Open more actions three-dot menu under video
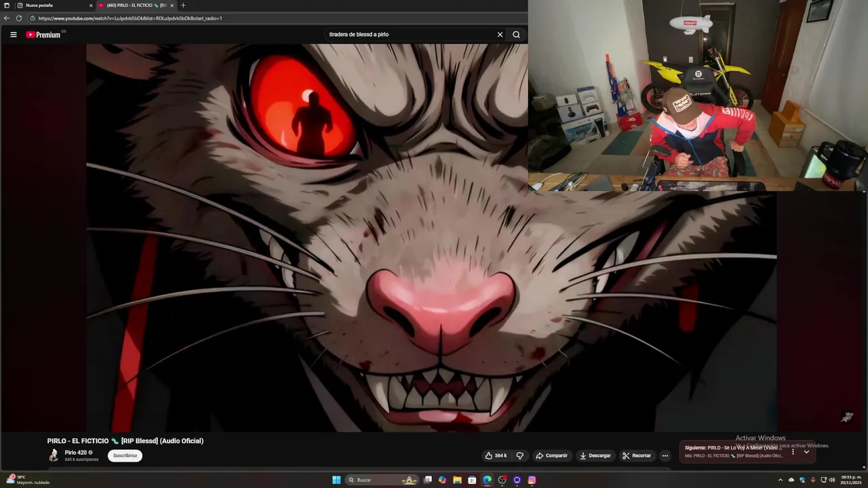 coord(665,455)
